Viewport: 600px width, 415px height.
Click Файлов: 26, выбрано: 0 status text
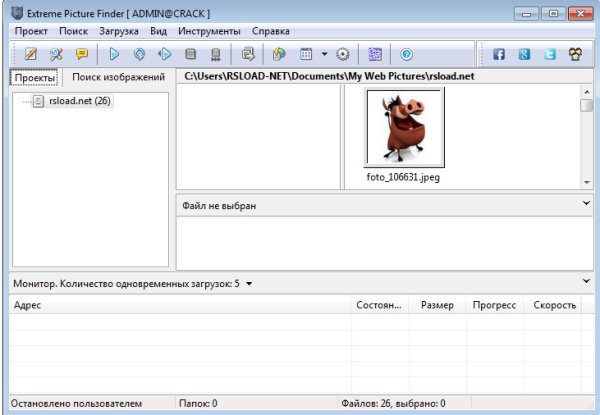pos(393,404)
